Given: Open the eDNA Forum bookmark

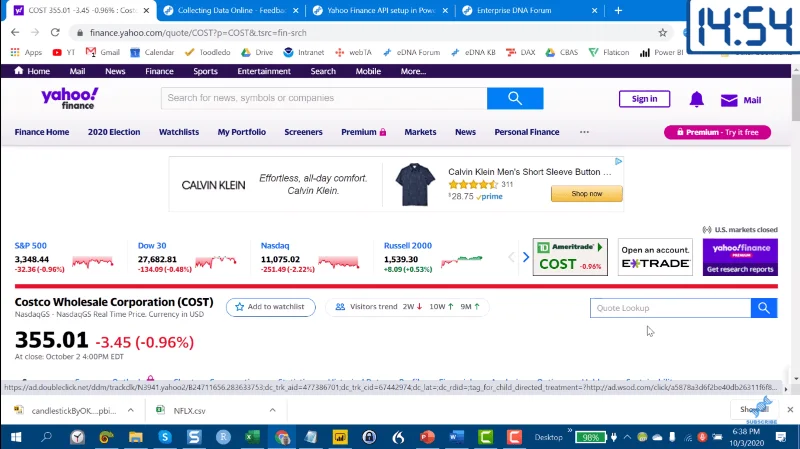Looking at the screenshot, I should [411, 52].
